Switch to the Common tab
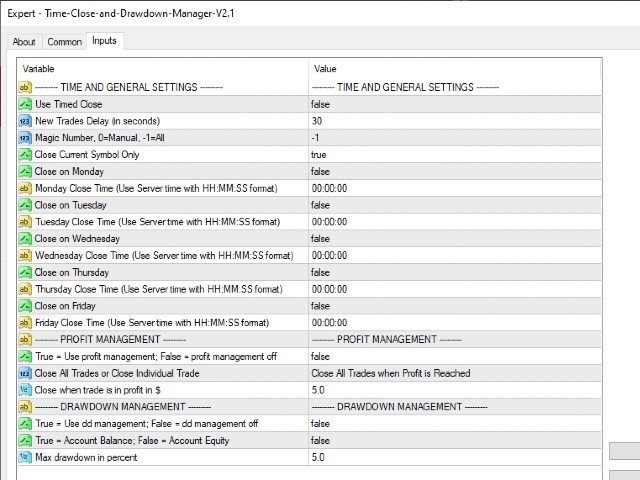This screenshot has height=480, width=640. pyautogui.click(x=65, y=42)
